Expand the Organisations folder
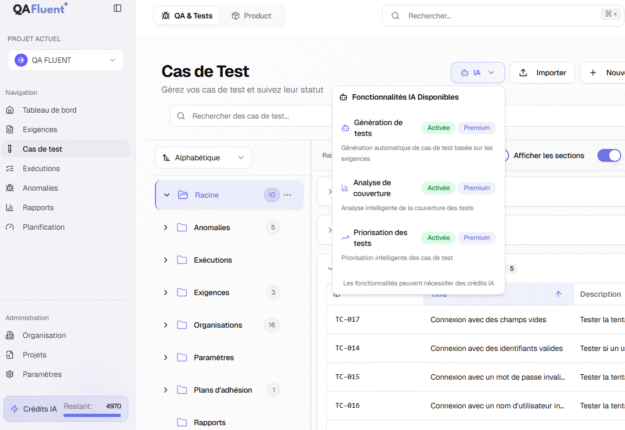Screen dimensions: 625x430 click(165, 325)
